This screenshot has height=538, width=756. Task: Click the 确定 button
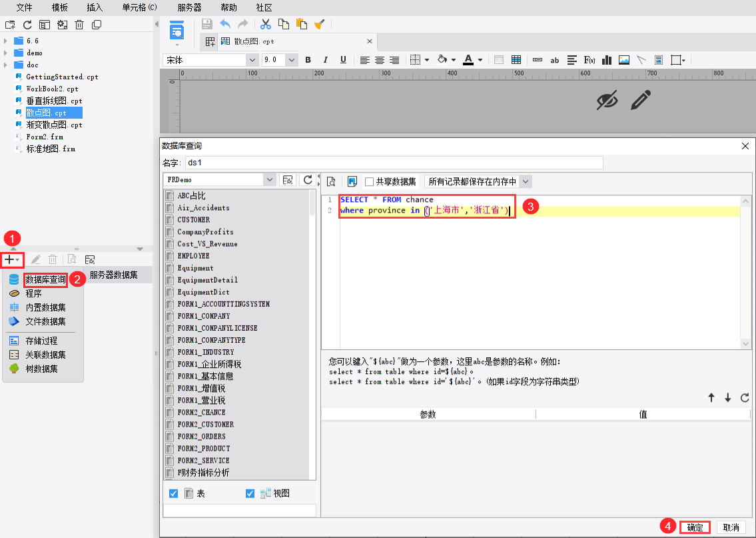coord(695,527)
